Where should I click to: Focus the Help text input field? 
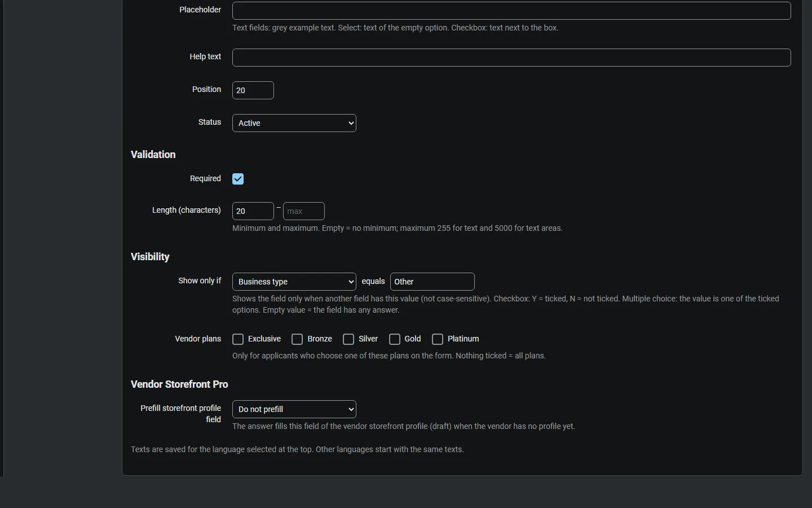point(511,58)
